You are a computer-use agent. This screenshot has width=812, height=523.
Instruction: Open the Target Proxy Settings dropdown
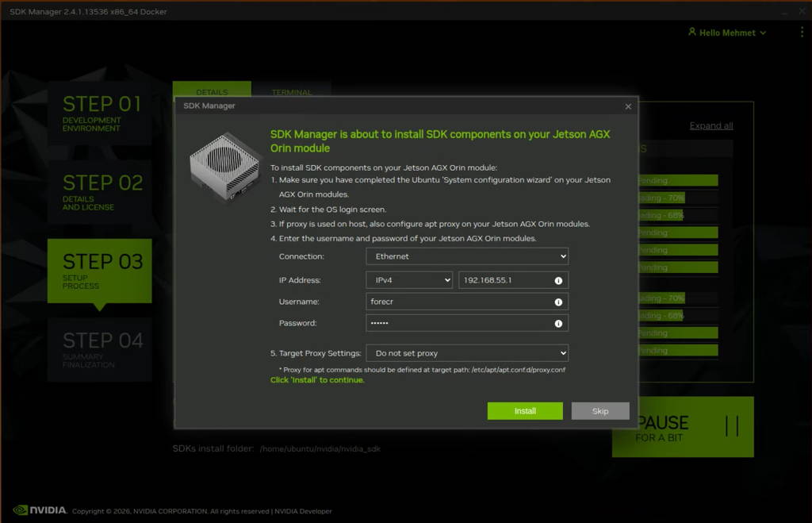click(467, 353)
